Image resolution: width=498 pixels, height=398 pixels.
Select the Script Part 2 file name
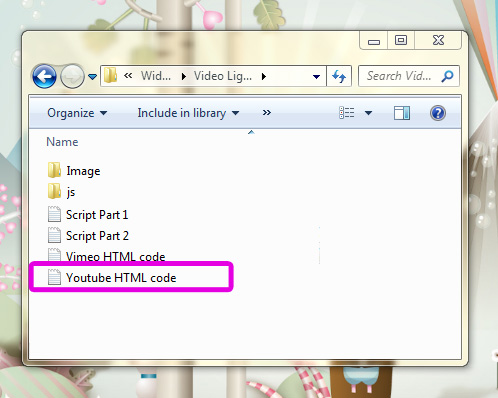97,236
